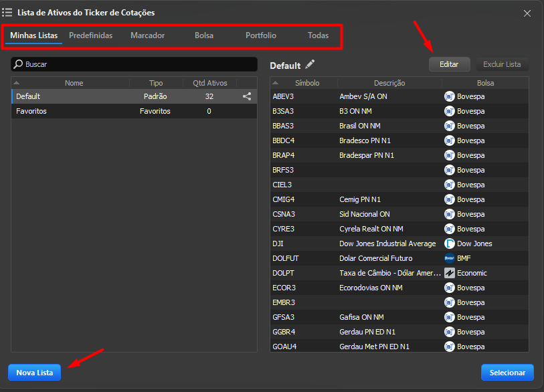The height and width of the screenshot is (392, 544).
Task: Click the BMF exchange icon on DOLFUT row
Action: 449,258
